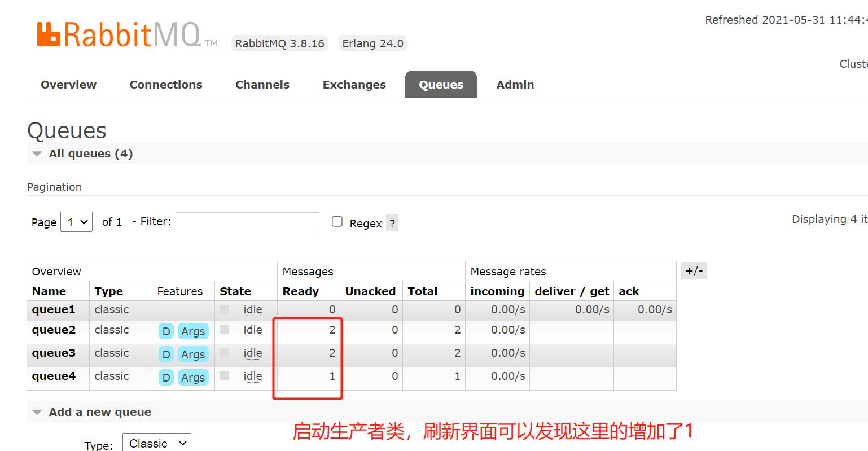Click the Regex help question mark
The width and height of the screenshot is (868, 451).
(392, 223)
